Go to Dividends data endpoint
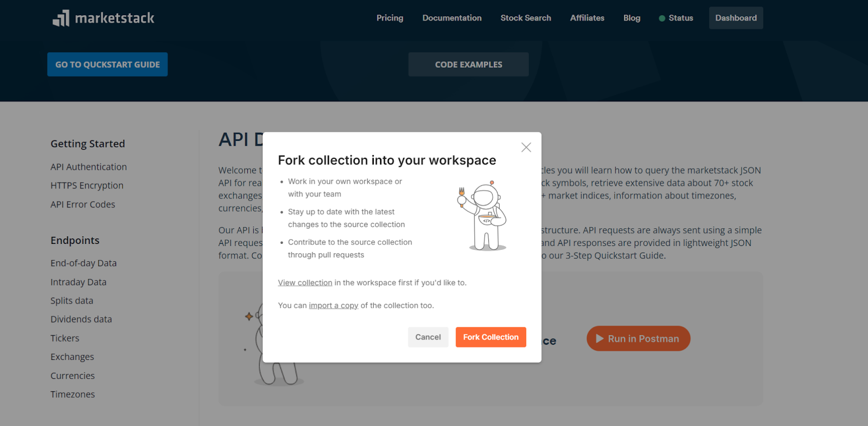 (81, 319)
